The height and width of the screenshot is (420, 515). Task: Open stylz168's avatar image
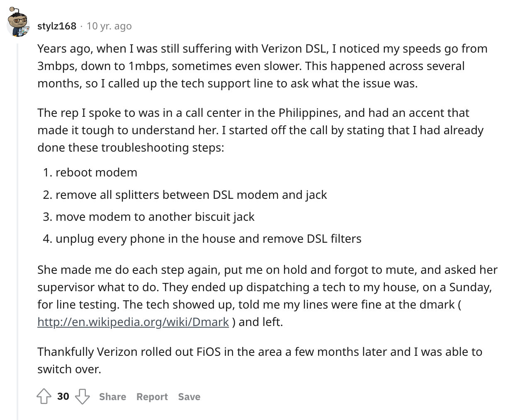18,24
